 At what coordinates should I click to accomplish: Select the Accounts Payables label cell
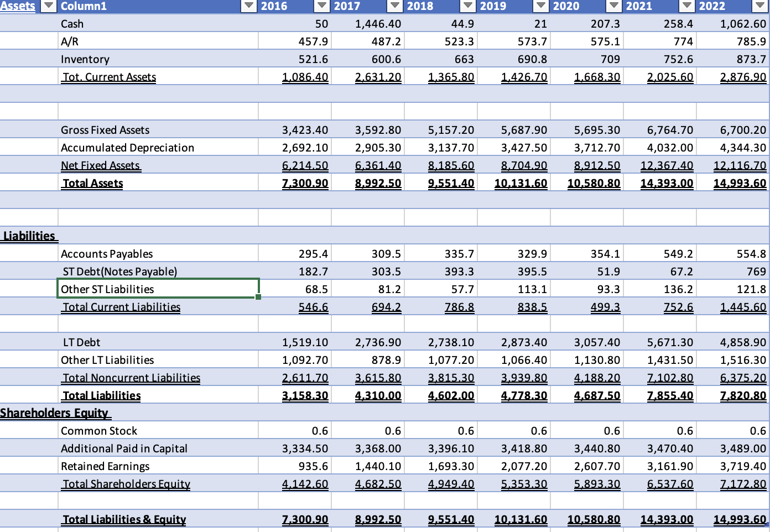[x=158, y=254]
